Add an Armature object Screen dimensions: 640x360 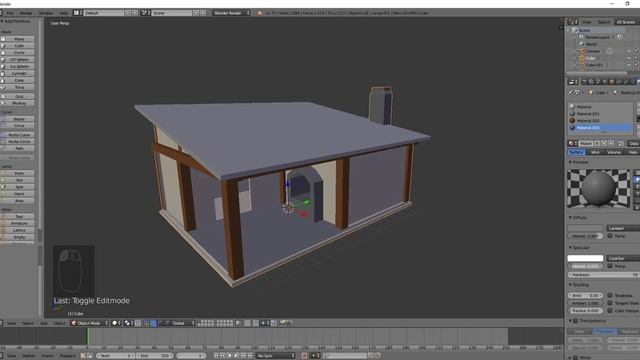point(18,223)
